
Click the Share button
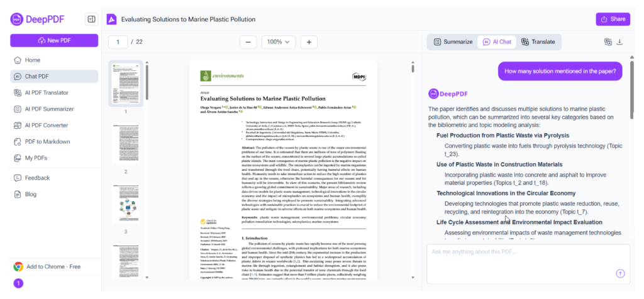tap(613, 19)
